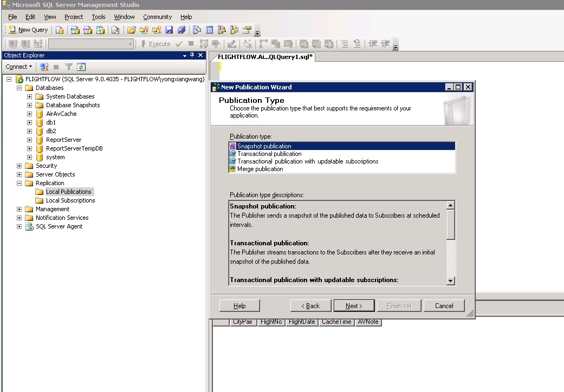
Task: Select the AirAvCache database icon
Action: point(40,114)
